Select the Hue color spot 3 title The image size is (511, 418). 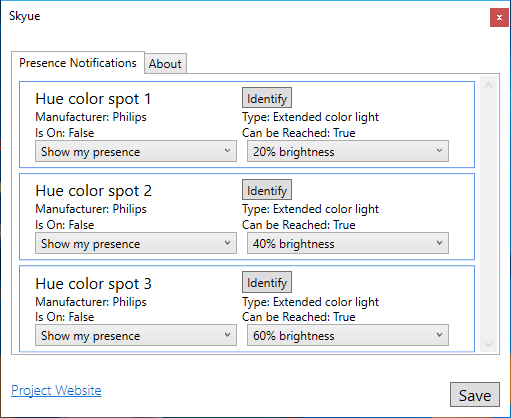(x=93, y=284)
